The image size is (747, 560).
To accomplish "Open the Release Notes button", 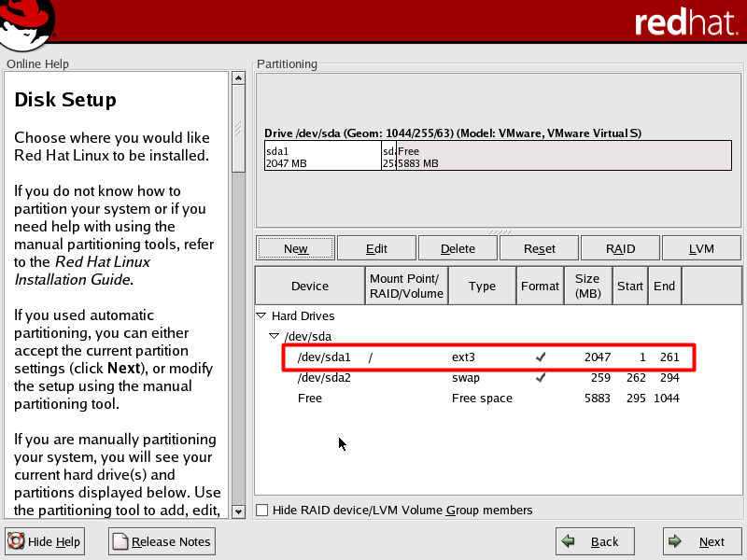I will point(162,541).
